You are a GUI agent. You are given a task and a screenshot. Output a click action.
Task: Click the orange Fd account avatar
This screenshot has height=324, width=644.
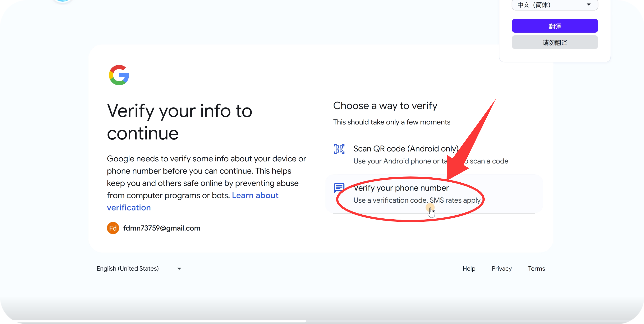click(x=113, y=228)
